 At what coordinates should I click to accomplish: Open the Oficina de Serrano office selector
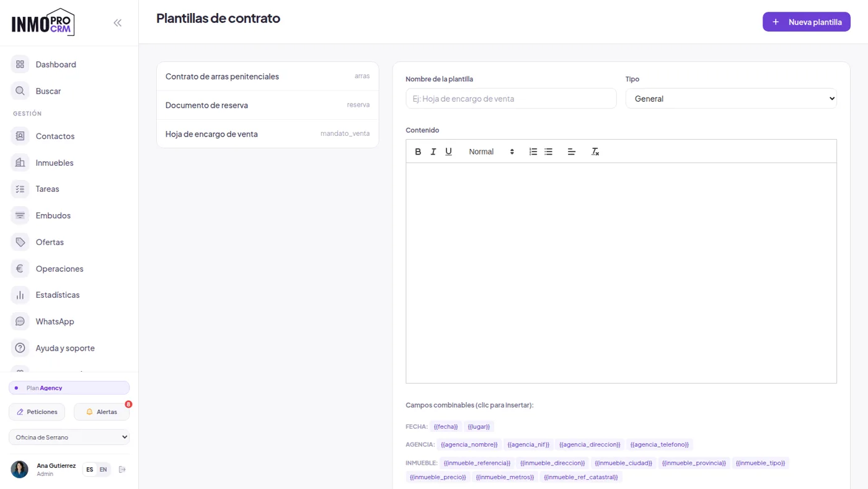(x=69, y=437)
